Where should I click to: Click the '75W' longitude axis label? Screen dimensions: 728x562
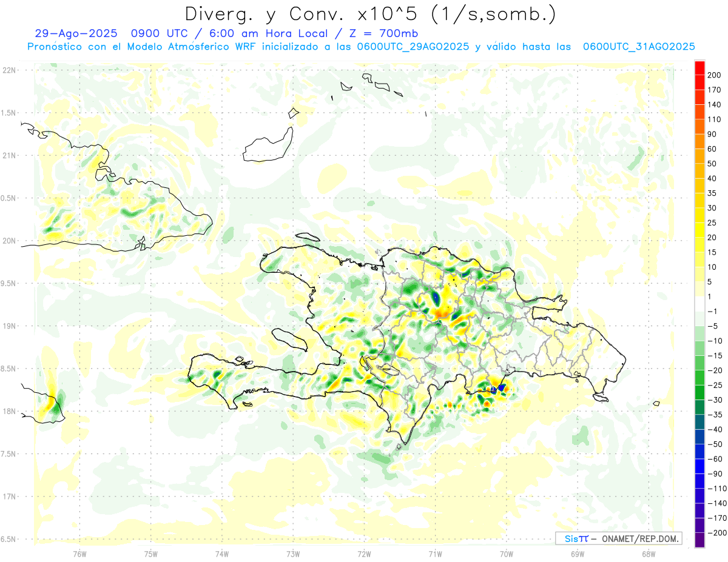click(151, 554)
